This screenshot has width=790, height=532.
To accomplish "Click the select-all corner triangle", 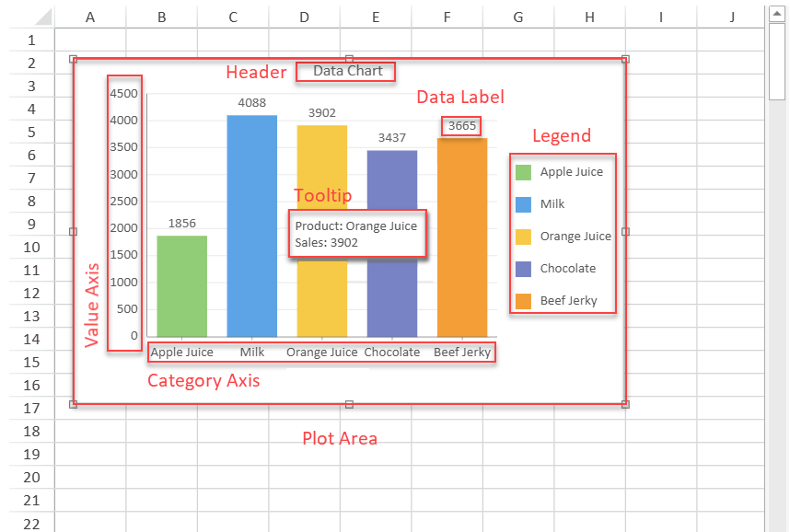I will 44,17.
